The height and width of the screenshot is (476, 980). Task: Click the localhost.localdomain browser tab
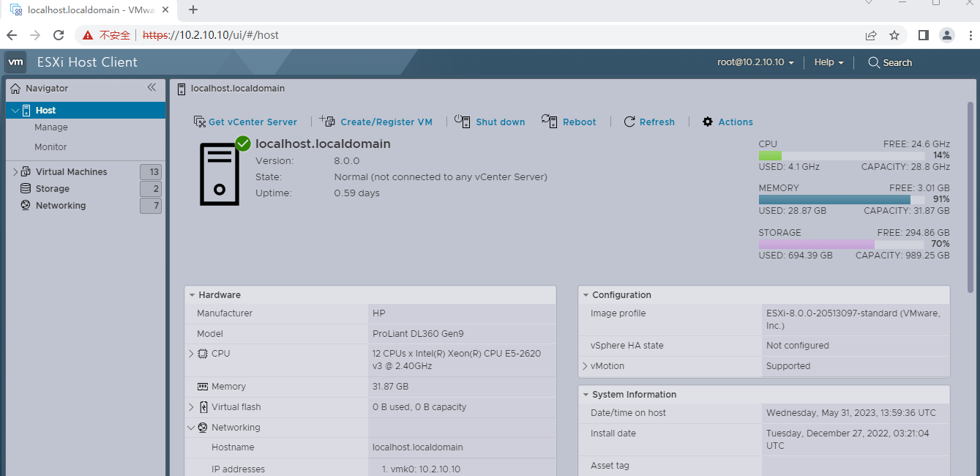(x=90, y=10)
